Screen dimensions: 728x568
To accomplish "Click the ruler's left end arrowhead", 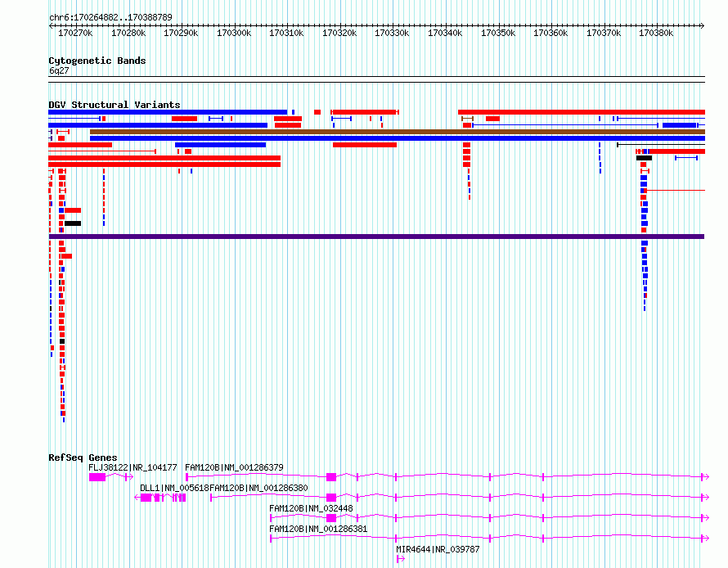I will pos(51,26).
